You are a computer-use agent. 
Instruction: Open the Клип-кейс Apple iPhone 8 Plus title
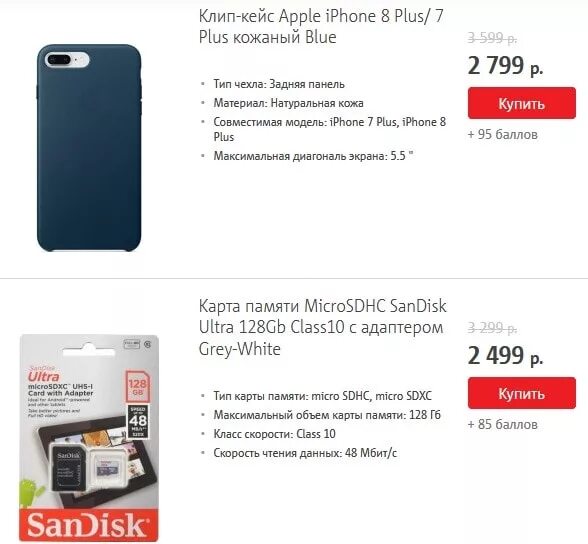pyautogui.click(x=321, y=27)
